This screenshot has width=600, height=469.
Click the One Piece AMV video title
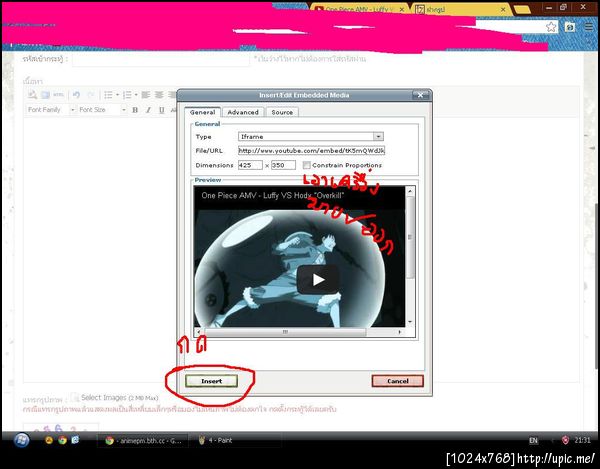coord(272,195)
